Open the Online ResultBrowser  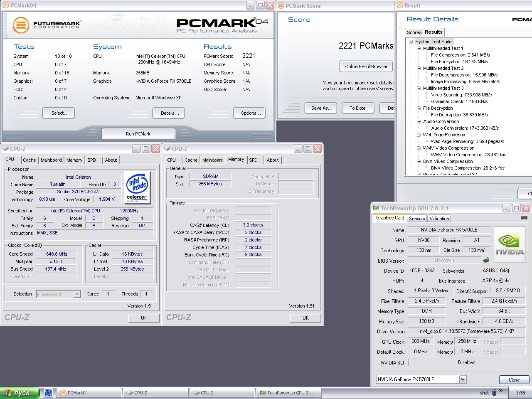pos(366,66)
